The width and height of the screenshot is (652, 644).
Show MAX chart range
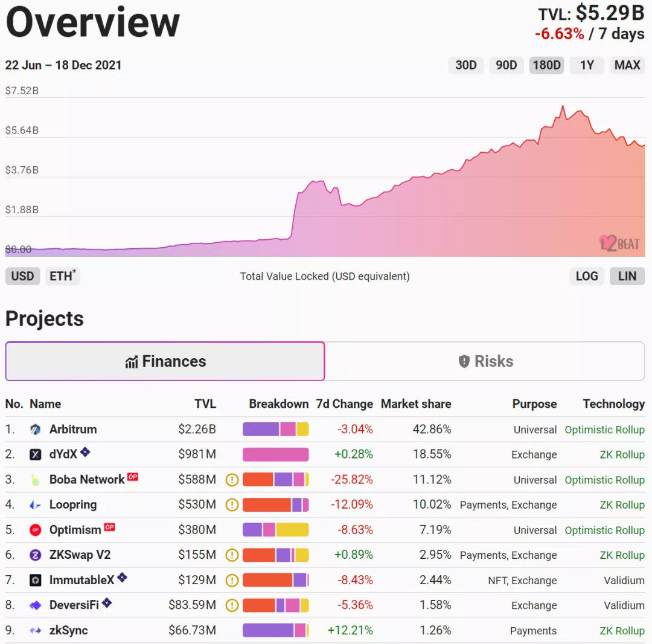627,65
